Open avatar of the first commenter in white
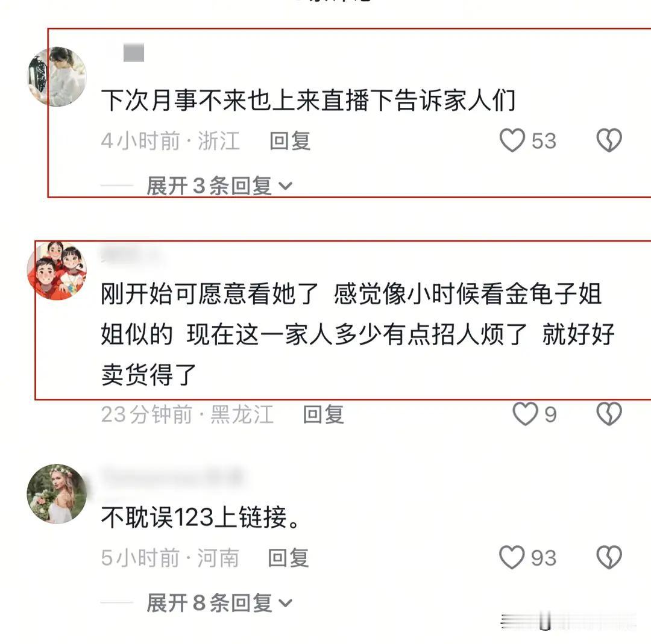 click(57, 77)
